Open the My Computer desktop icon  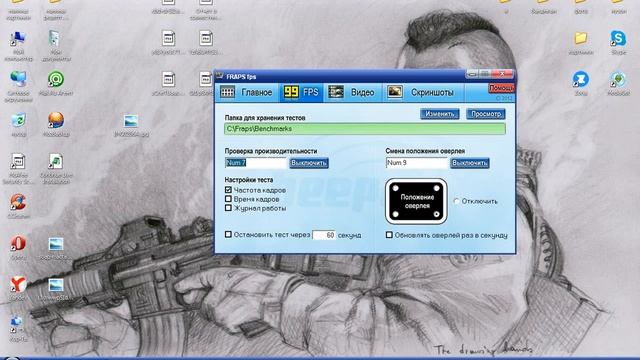pos(18,46)
